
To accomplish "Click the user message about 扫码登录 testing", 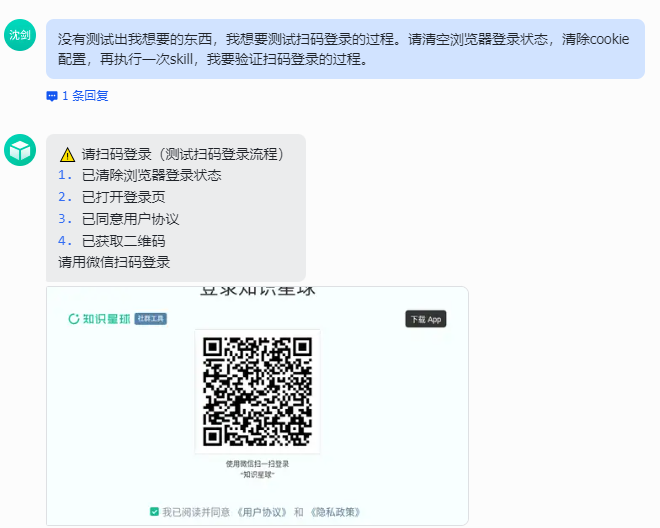I will [x=345, y=49].
